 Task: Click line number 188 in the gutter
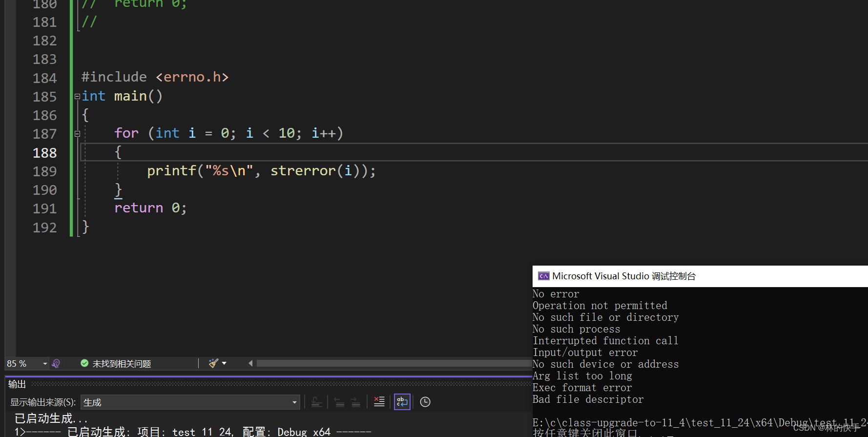(45, 153)
